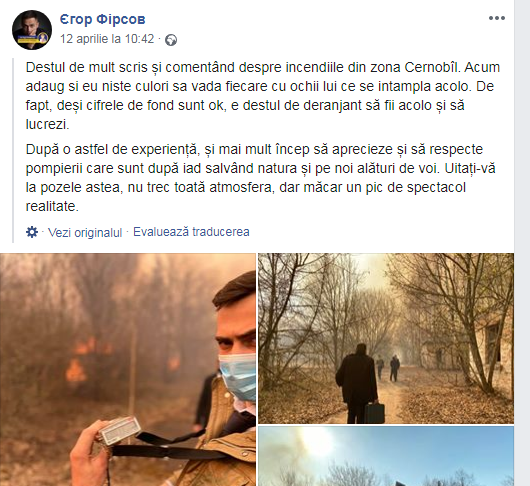Open photo of masked man near fire

click(128, 369)
